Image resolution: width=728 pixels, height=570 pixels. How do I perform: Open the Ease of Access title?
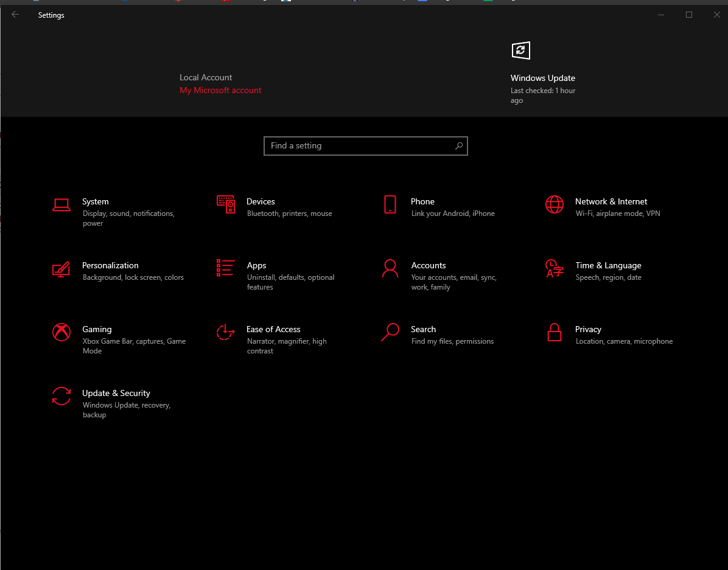(x=273, y=329)
